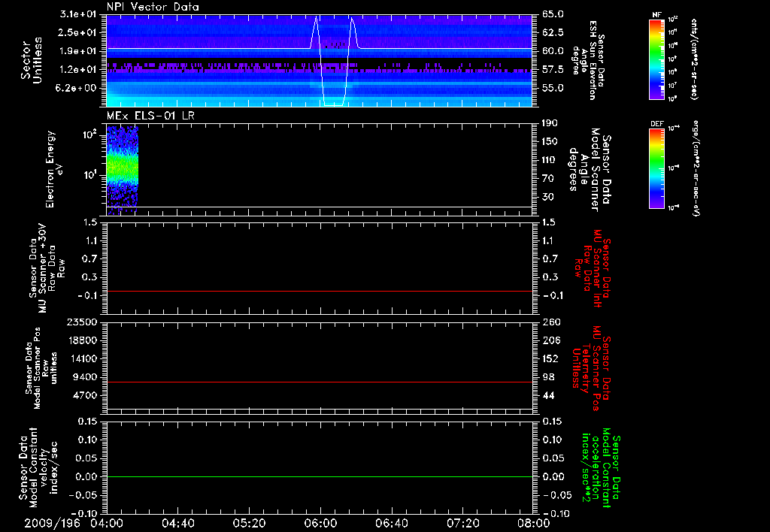
Task: Click the 14100 scanner position tick
Action: (82, 358)
